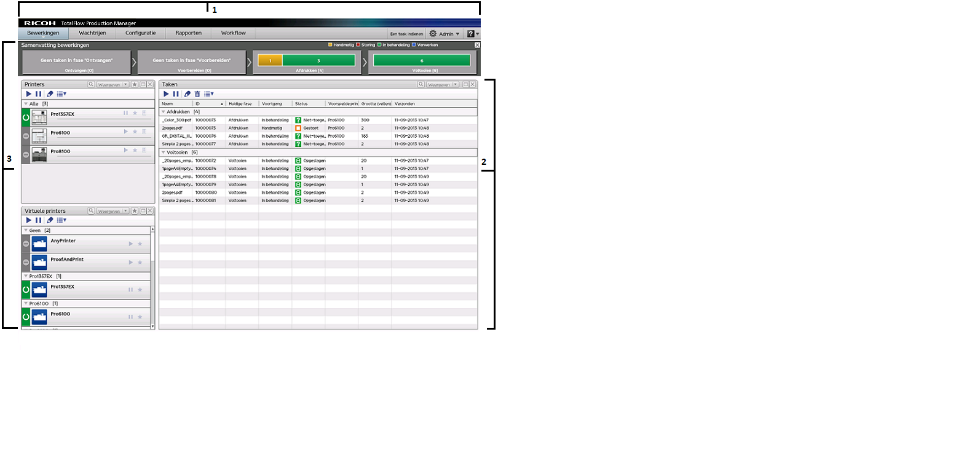Click the green Voltooien progress bar
The height and width of the screenshot is (476, 980).
[x=422, y=60]
